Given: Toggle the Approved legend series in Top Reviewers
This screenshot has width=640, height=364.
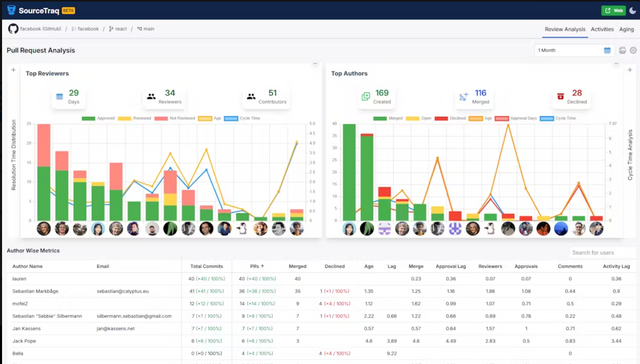Looking at the screenshot, I should [98, 118].
